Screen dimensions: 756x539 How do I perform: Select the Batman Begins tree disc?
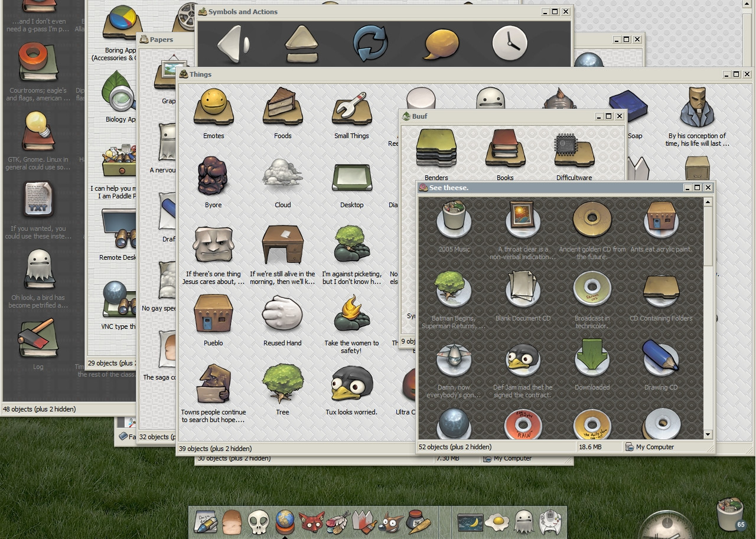[x=454, y=289]
